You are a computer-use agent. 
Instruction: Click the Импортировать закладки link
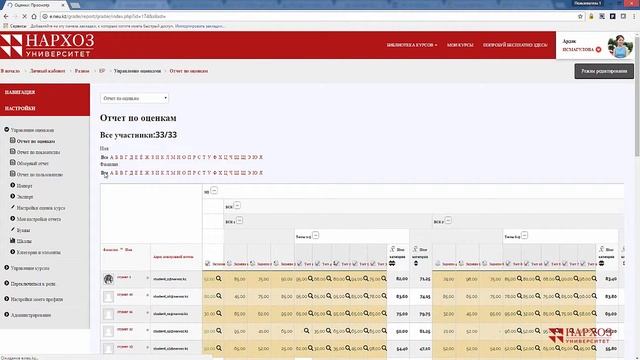click(200, 26)
